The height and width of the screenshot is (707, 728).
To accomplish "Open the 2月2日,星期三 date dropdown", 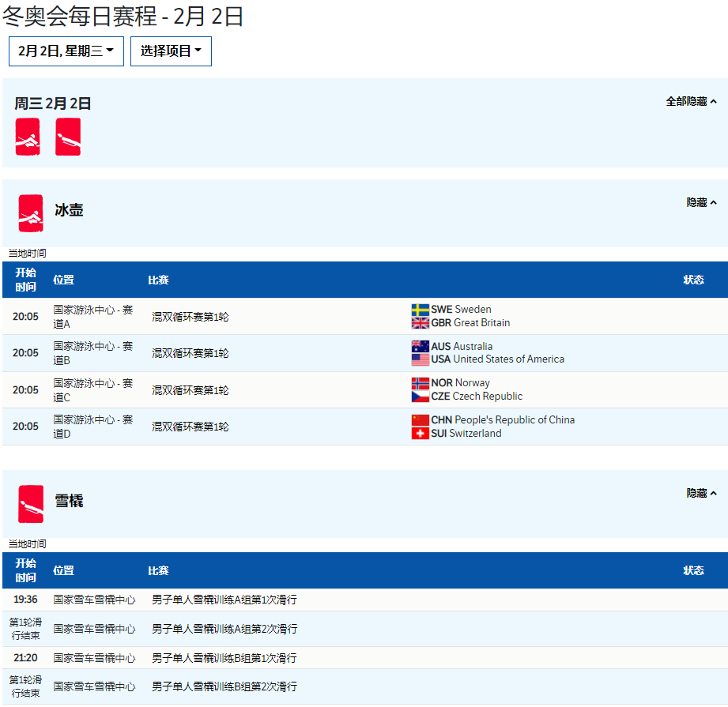I will click(66, 51).
